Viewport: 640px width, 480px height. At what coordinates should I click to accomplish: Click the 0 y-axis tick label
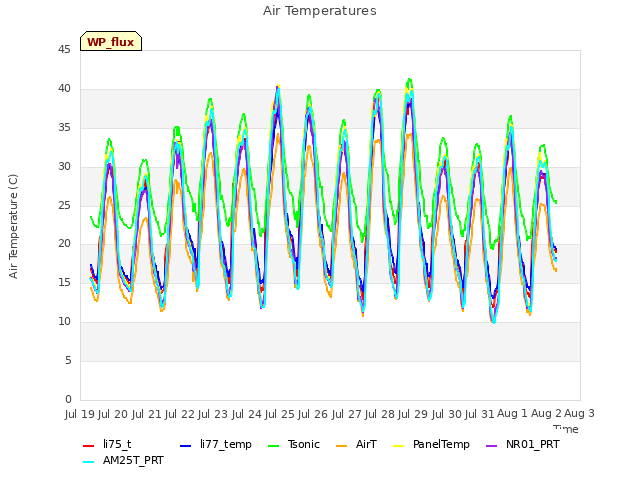coord(68,399)
